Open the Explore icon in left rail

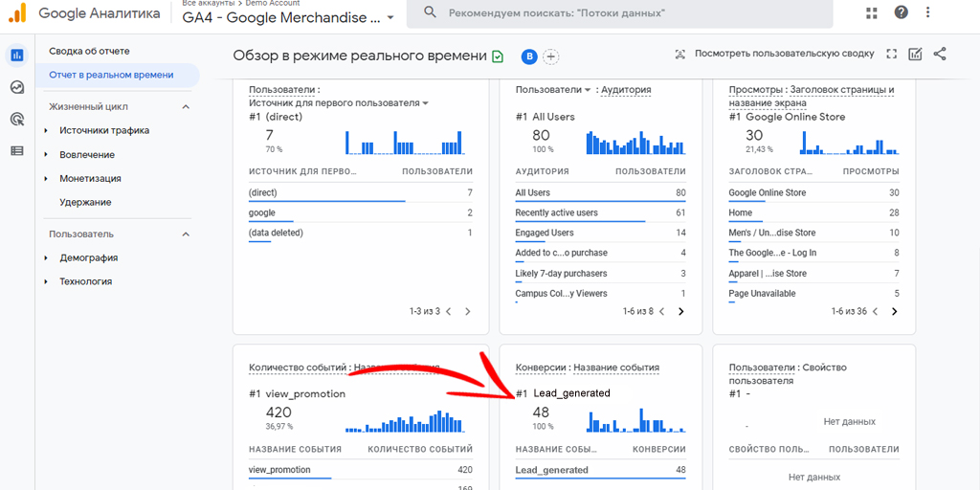tap(17, 87)
